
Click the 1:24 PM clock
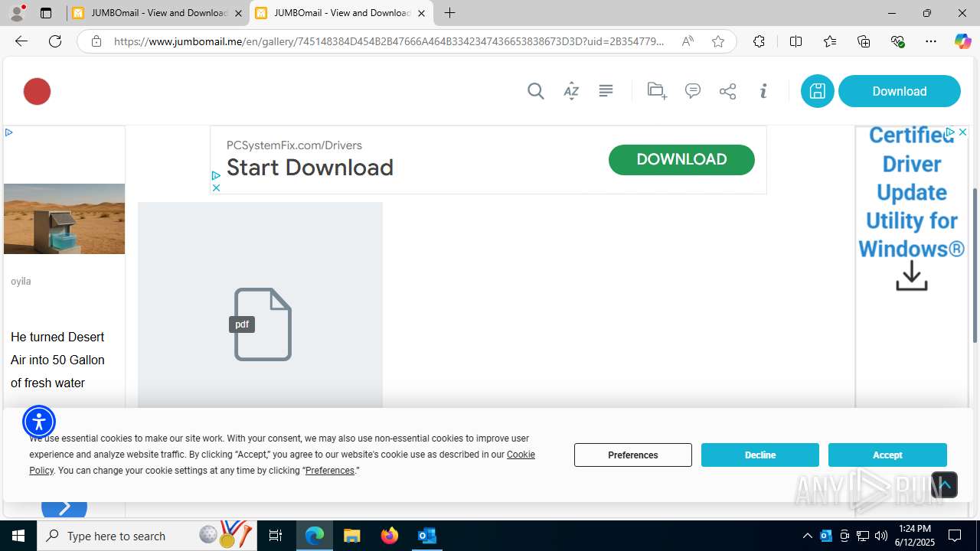(914, 529)
